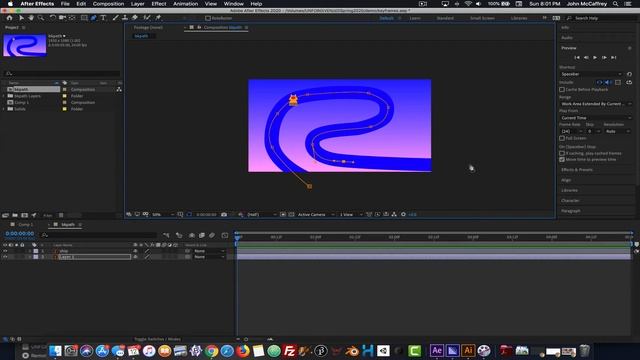Image resolution: width=640 pixels, height=360 pixels.
Task: Click the bkpath composition thumbnail in Project
Action: tap(24, 45)
